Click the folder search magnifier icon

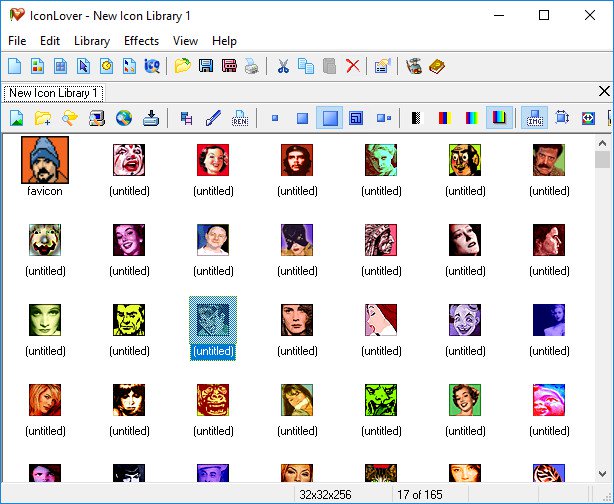coord(70,118)
